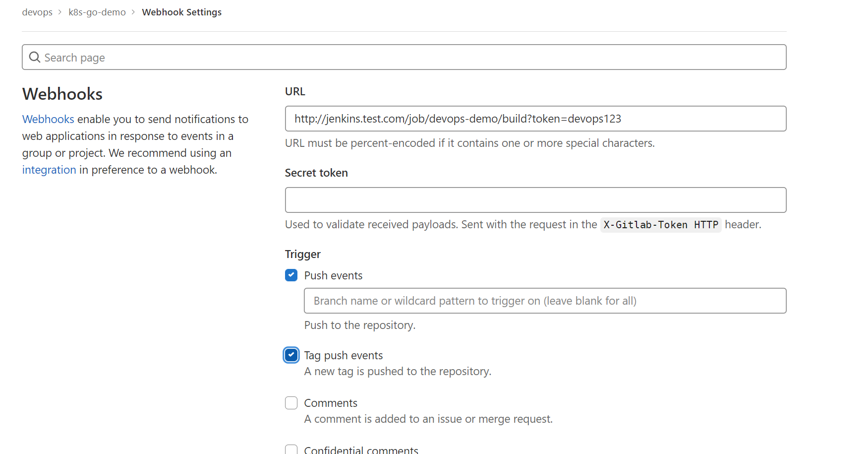Click the Comments label text
Image resolution: width=868 pixels, height=454 pixels.
331,403
